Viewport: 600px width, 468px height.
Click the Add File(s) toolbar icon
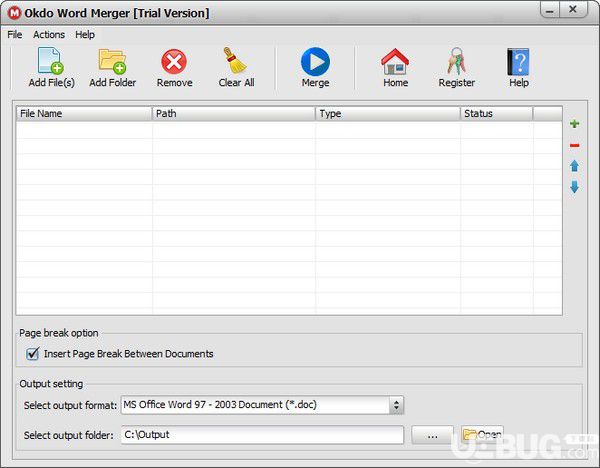pos(51,61)
